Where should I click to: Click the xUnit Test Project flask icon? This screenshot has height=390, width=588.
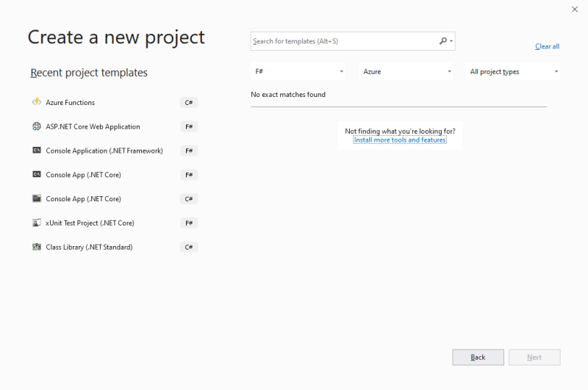coord(36,223)
